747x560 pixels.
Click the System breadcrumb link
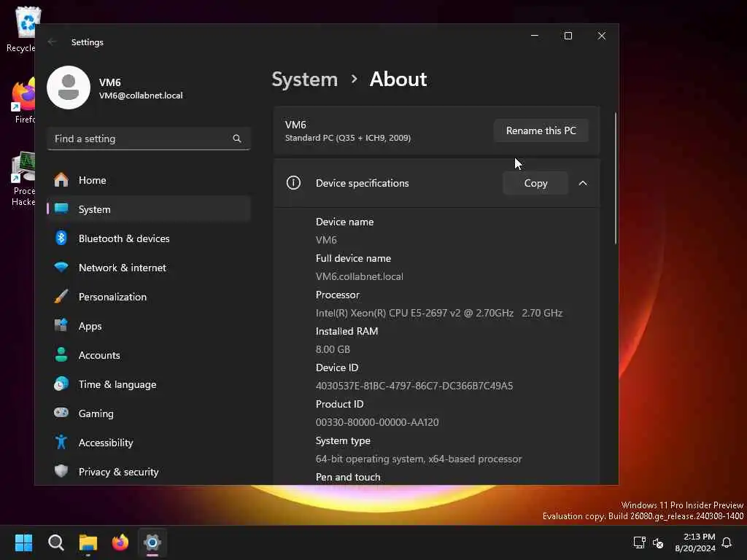click(x=304, y=79)
